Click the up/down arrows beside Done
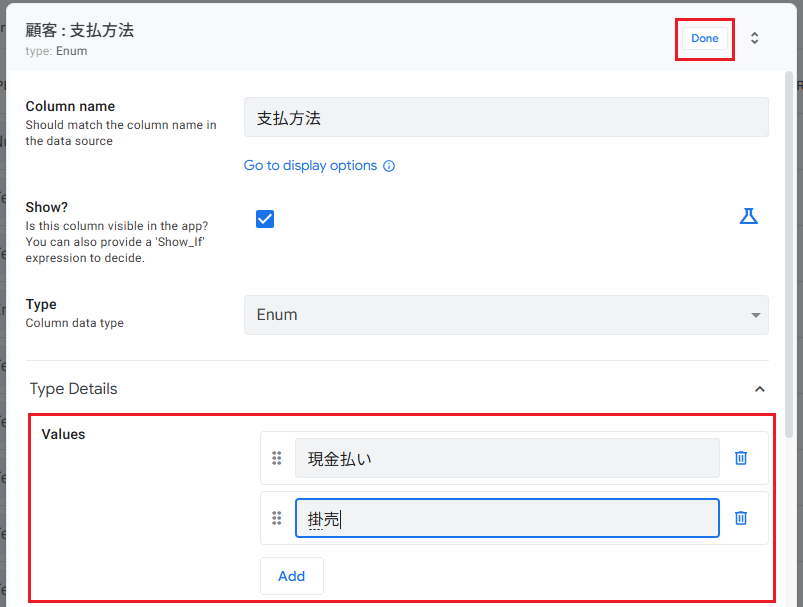The image size is (803, 607). click(755, 38)
